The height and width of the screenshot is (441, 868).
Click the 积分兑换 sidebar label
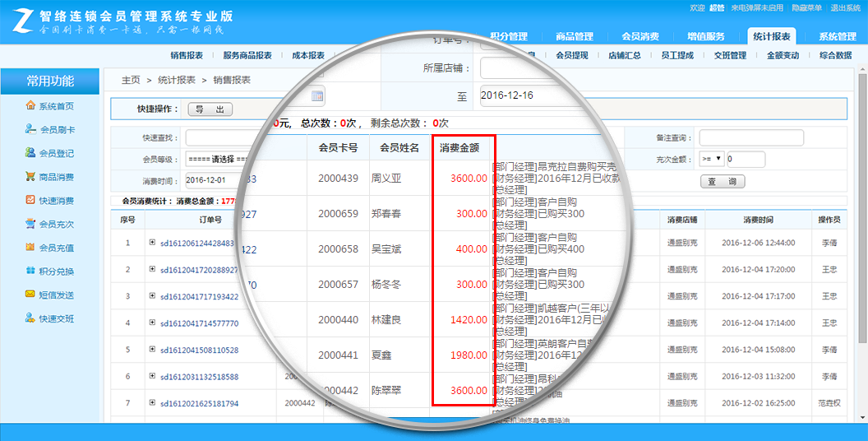point(57,272)
